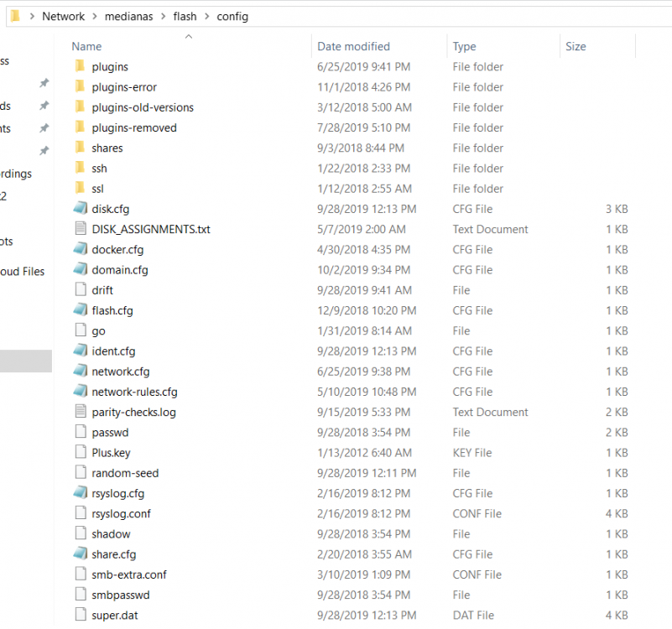
Task: Click the shares folder icon
Action: [80, 148]
